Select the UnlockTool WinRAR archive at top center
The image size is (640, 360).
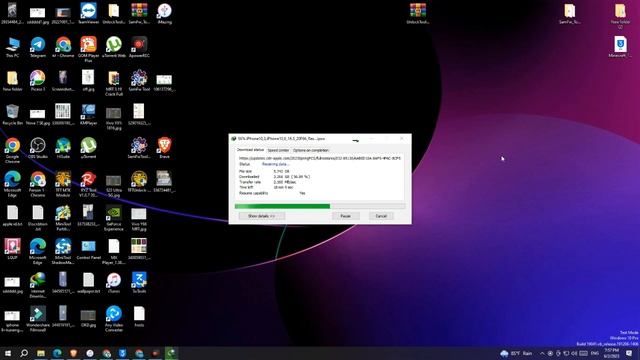pos(418,13)
